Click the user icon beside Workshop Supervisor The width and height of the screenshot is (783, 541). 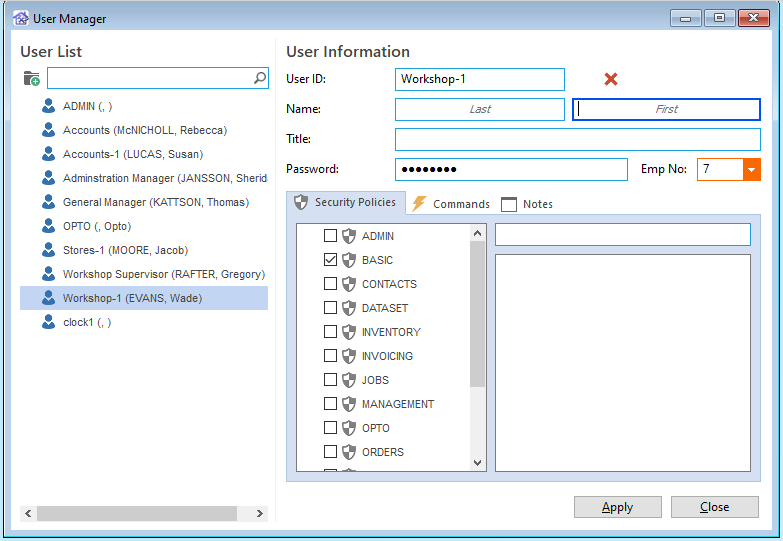[x=48, y=274]
